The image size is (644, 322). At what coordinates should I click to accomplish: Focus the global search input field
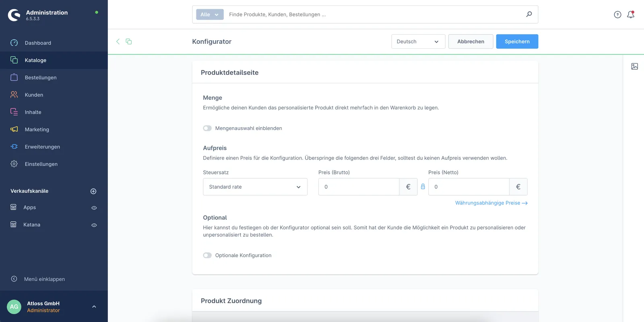(x=374, y=14)
